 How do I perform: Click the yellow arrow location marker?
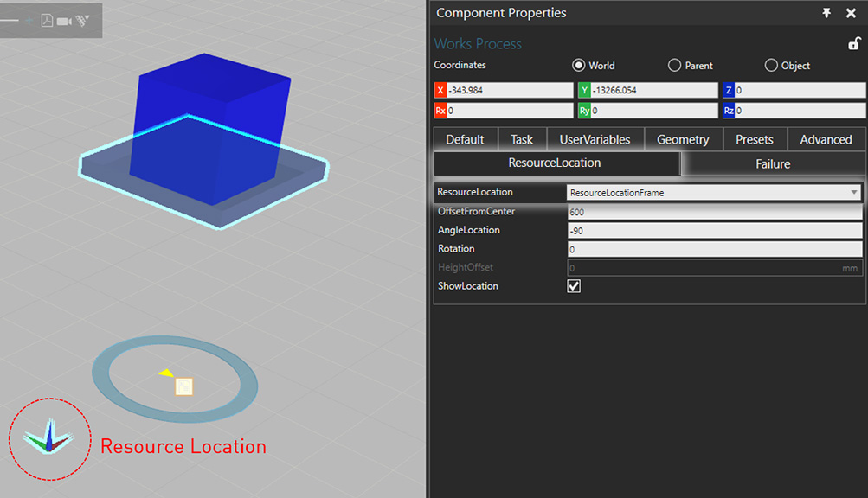(x=166, y=373)
